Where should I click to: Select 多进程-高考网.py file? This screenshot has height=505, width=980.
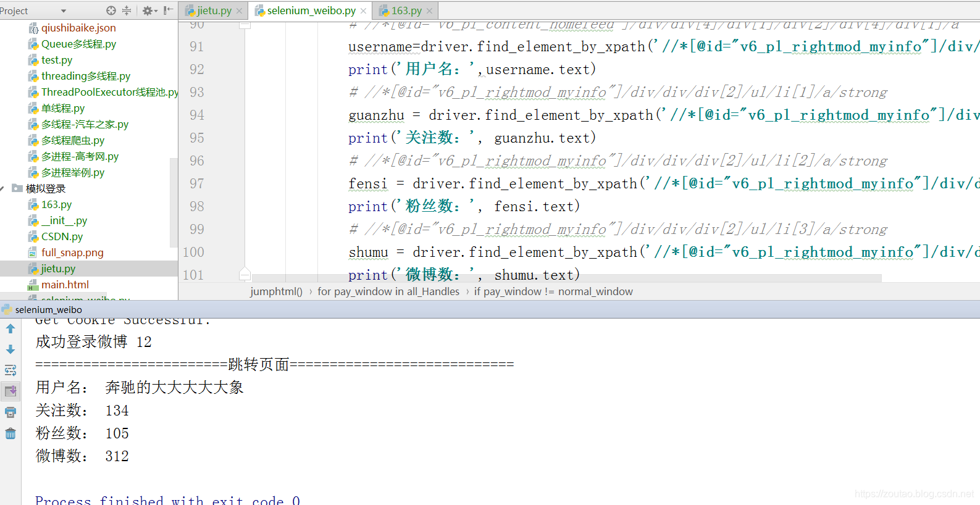(80, 156)
